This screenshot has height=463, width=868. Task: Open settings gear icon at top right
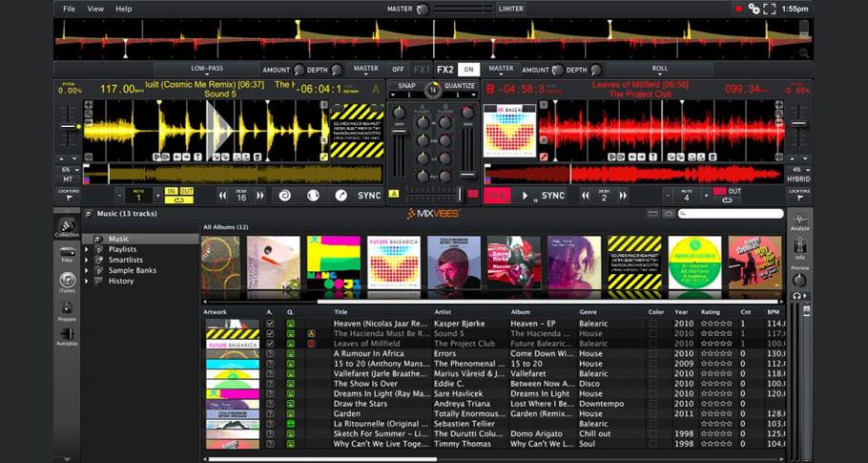(754, 9)
